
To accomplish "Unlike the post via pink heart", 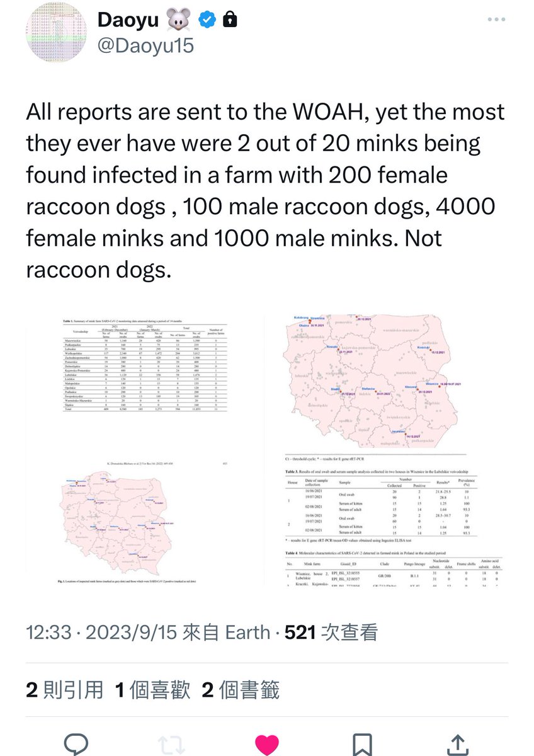I will tap(267, 742).
